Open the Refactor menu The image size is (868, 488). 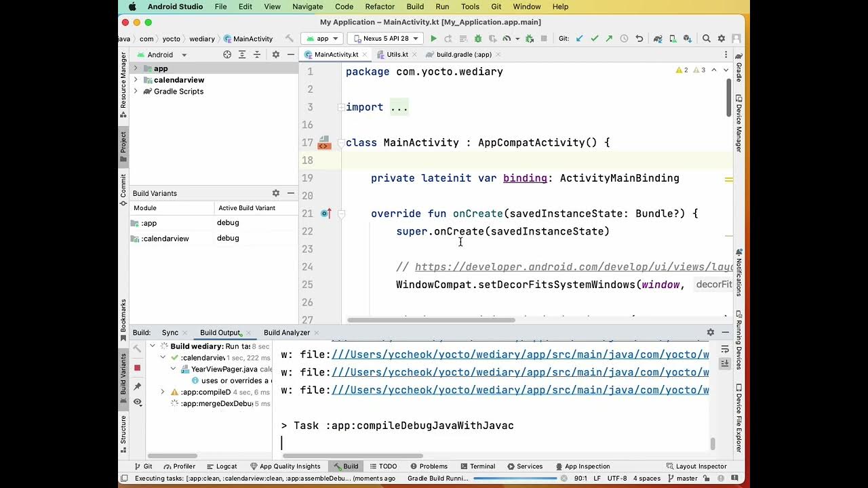[380, 6]
